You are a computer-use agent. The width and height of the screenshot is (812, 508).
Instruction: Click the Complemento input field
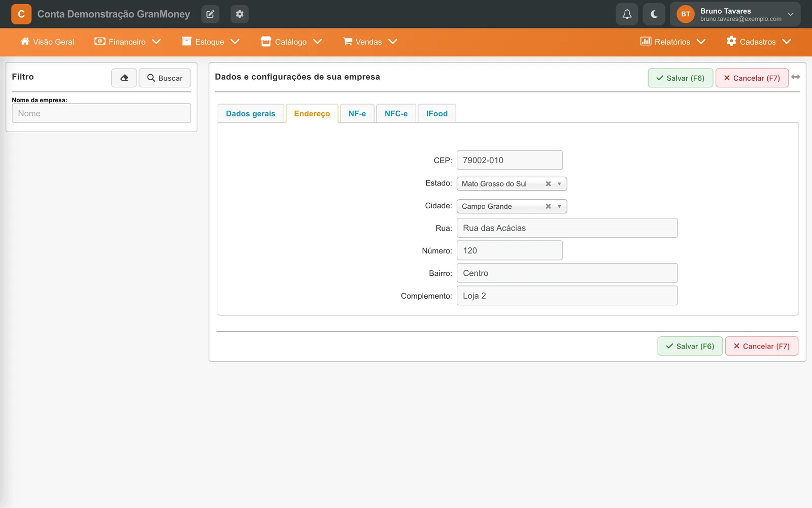(x=567, y=296)
